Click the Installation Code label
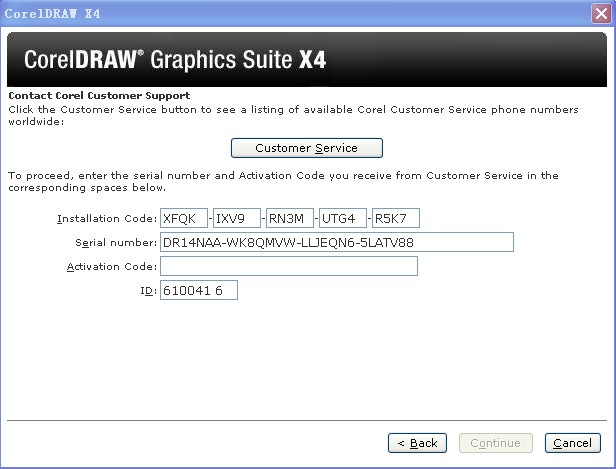 [x=106, y=218]
